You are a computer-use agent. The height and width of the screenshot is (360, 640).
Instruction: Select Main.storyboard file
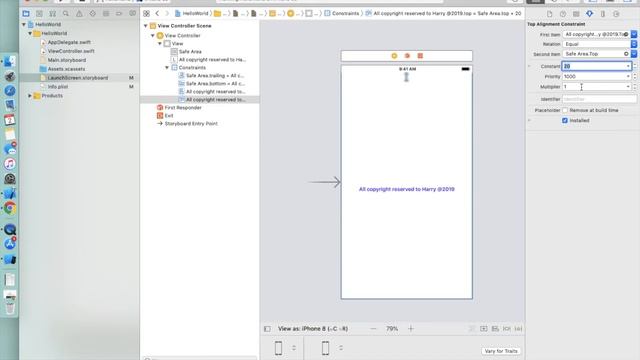67,60
